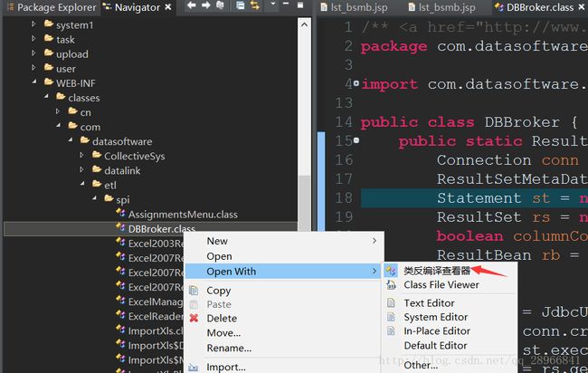Screen dimensions: 588x373
Task: Open with the class decompiler viewer (类反编译查看器)
Action: [x=450, y=271]
